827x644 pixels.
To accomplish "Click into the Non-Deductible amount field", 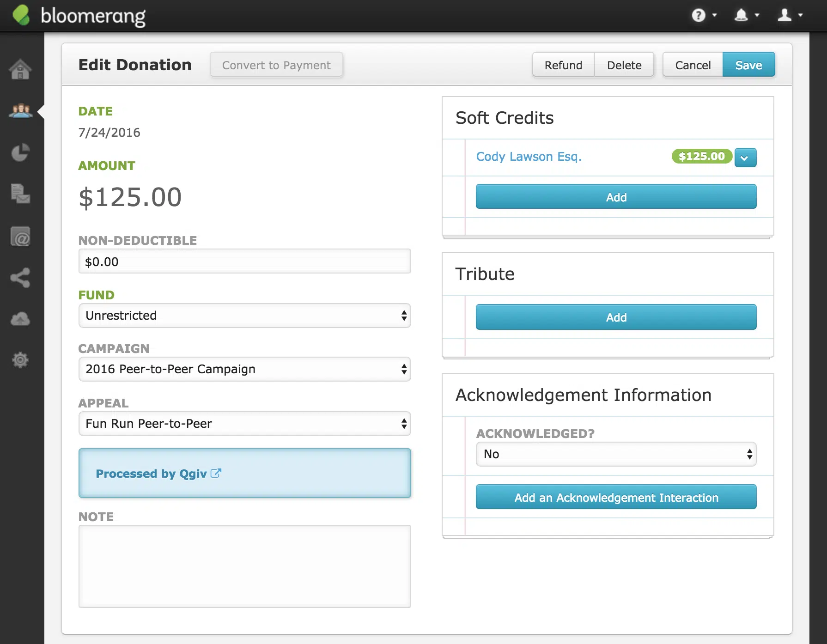I will [x=244, y=261].
